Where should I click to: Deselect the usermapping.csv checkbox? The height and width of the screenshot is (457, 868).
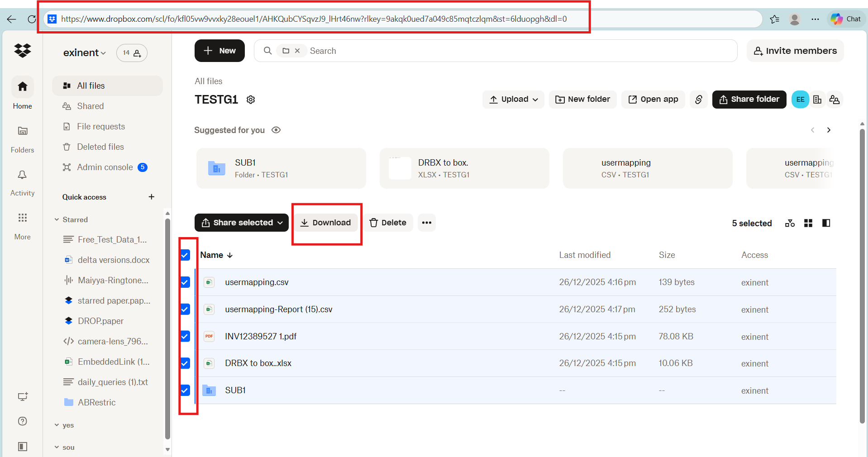click(185, 282)
